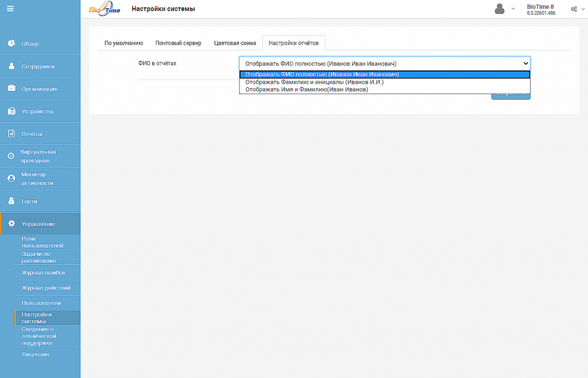Click the briefcase icon for Организация

11,88
